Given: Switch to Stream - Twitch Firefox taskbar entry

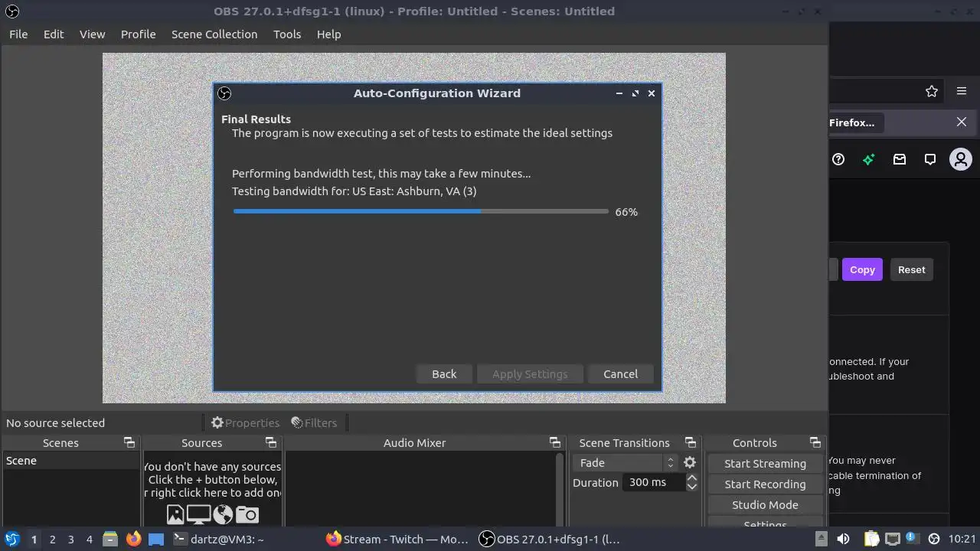Looking at the screenshot, I should coord(397,539).
